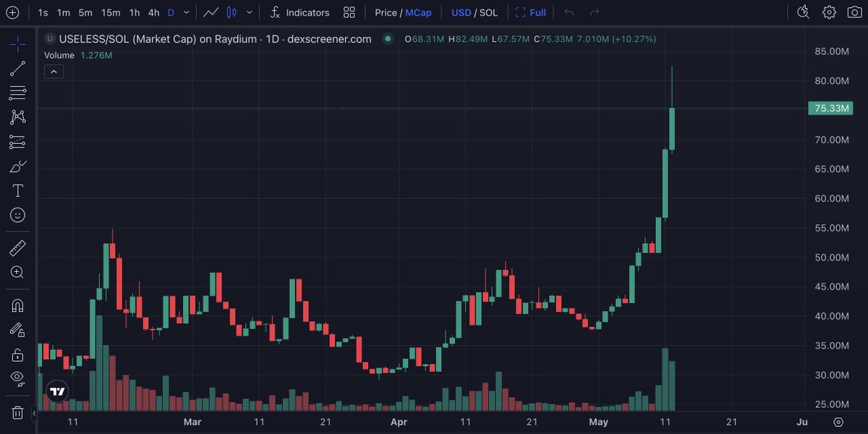Click the 75.33M current price label
The image size is (868, 434).
click(x=831, y=109)
